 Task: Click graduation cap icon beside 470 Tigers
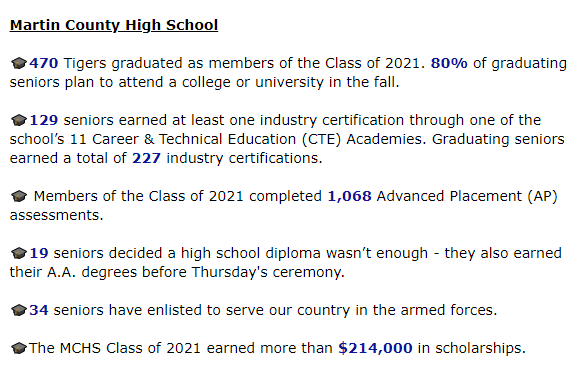19,63
